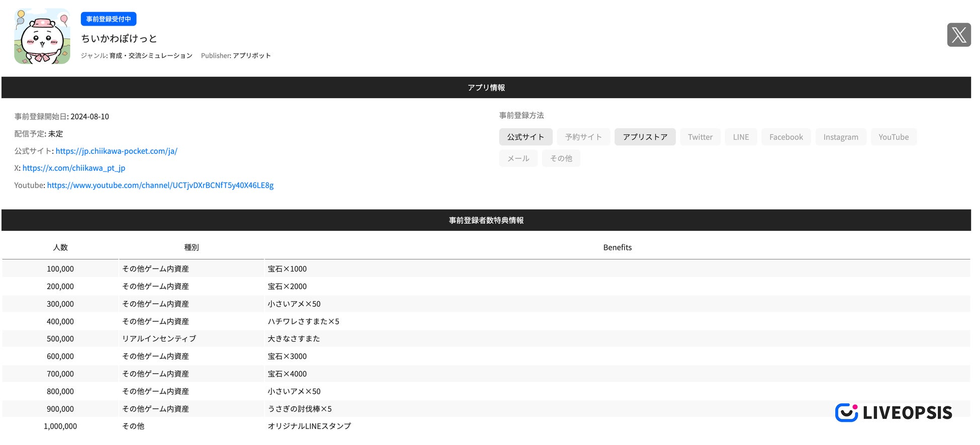This screenshot has height=445, width=980.
Task: Click the 種別 column header
Action: (x=191, y=247)
